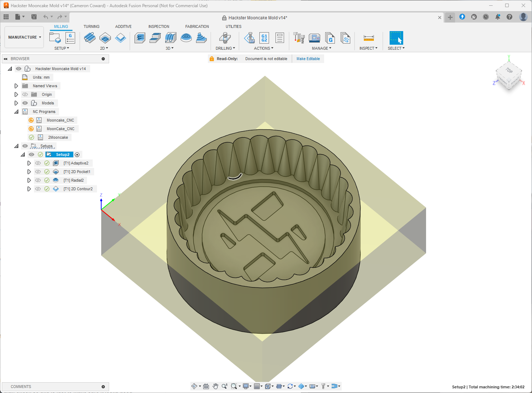Open Display Settings monitor icon
This screenshot has width=532, height=393.
[x=246, y=386]
